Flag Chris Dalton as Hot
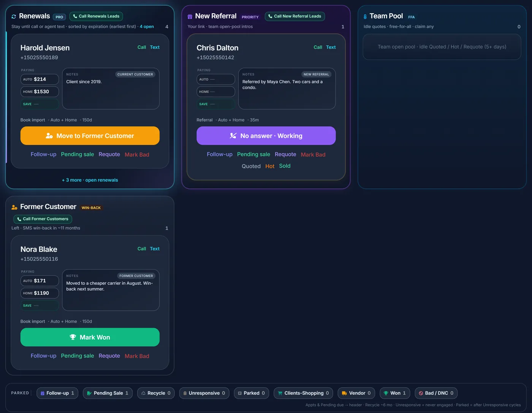 [270, 166]
